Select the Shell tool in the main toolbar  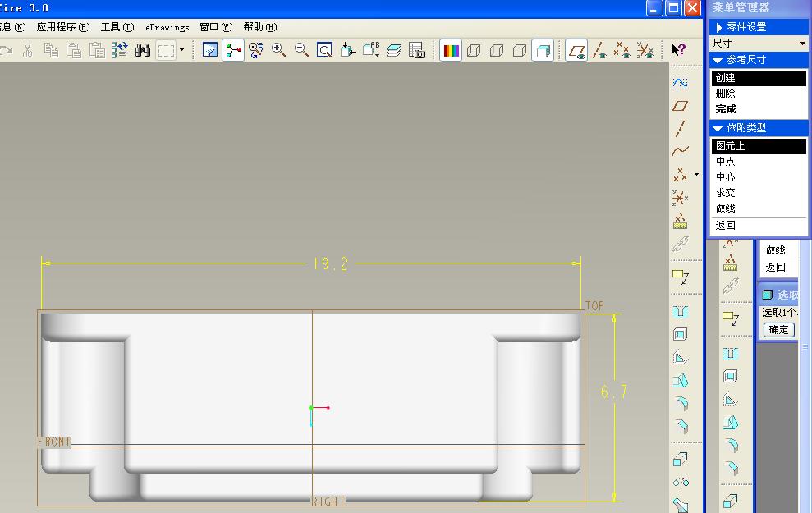click(x=680, y=334)
